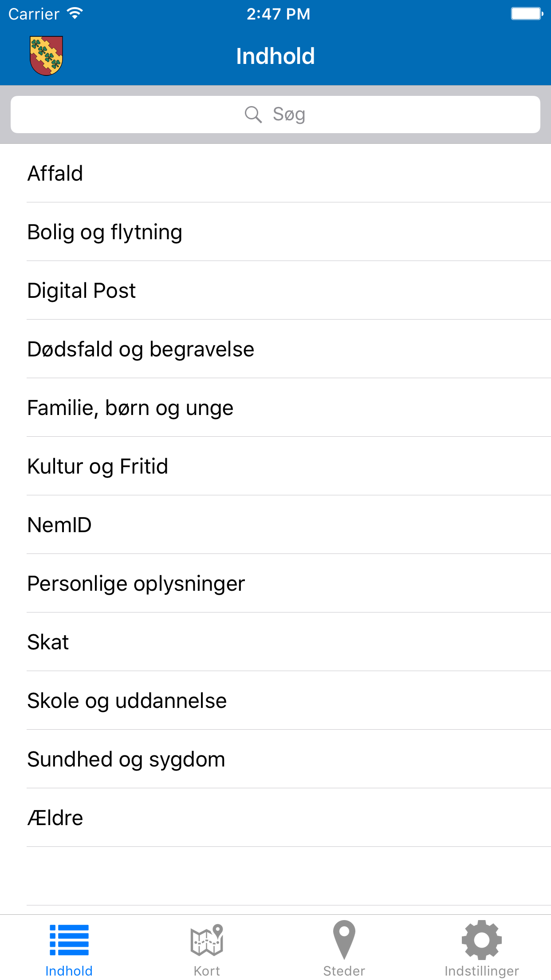The image size is (551, 980).
Task: Open the Steder location pin icon
Action: (344, 940)
